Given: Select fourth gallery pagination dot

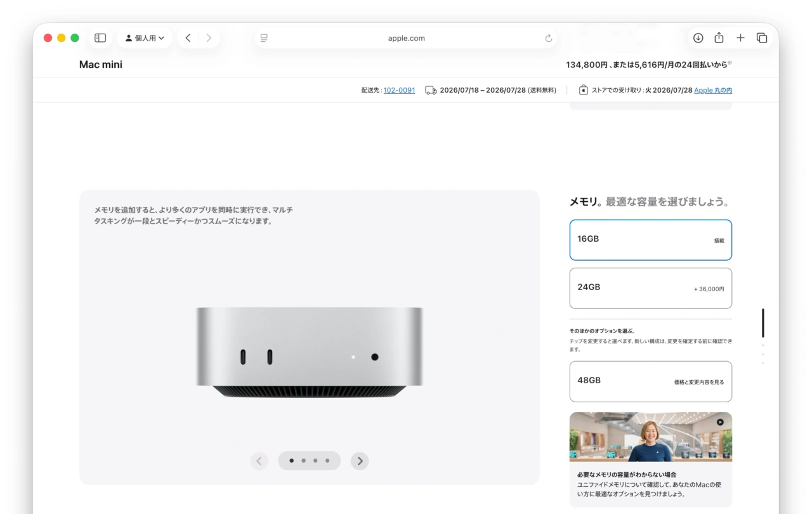Looking at the screenshot, I should point(327,461).
